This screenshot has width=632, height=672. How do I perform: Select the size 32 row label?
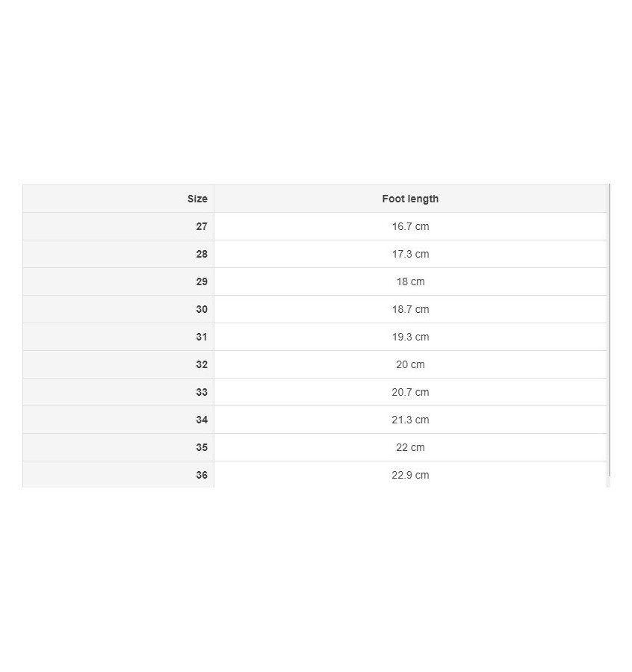point(202,364)
